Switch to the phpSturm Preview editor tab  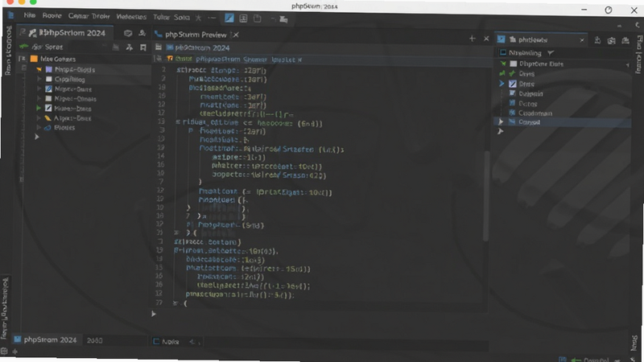pos(196,35)
